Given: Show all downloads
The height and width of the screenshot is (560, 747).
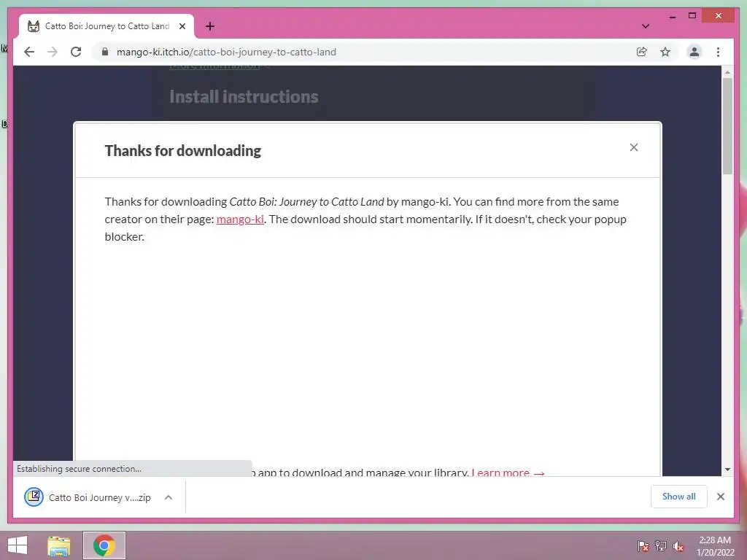Looking at the screenshot, I should coord(679,496).
